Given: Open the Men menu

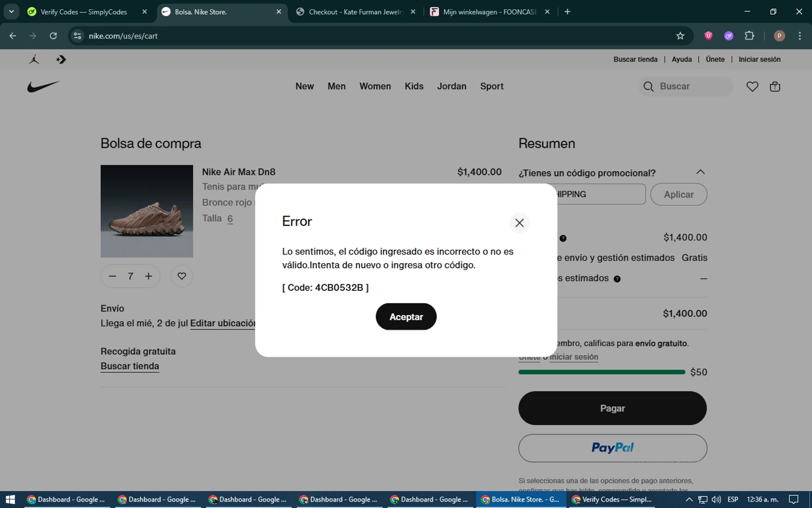Looking at the screenshot, I should [337, 87].
